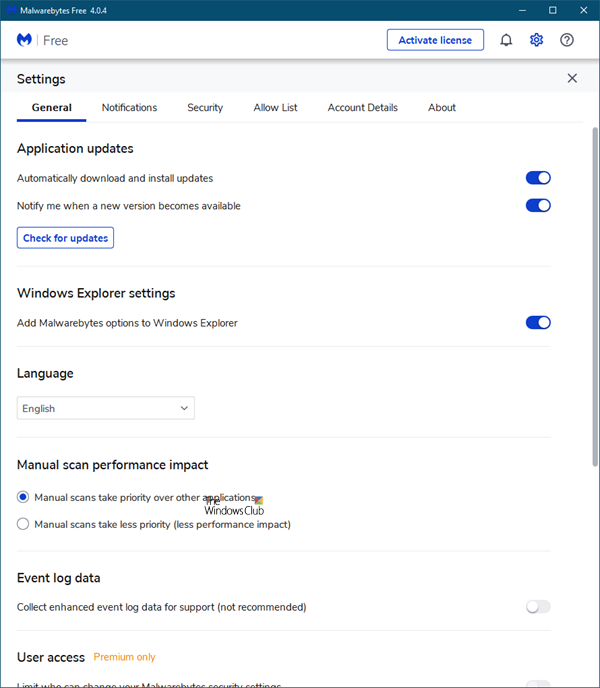Click the Windows Explorer settings heading
Screen dimensions: 600x688
[96, 293]
